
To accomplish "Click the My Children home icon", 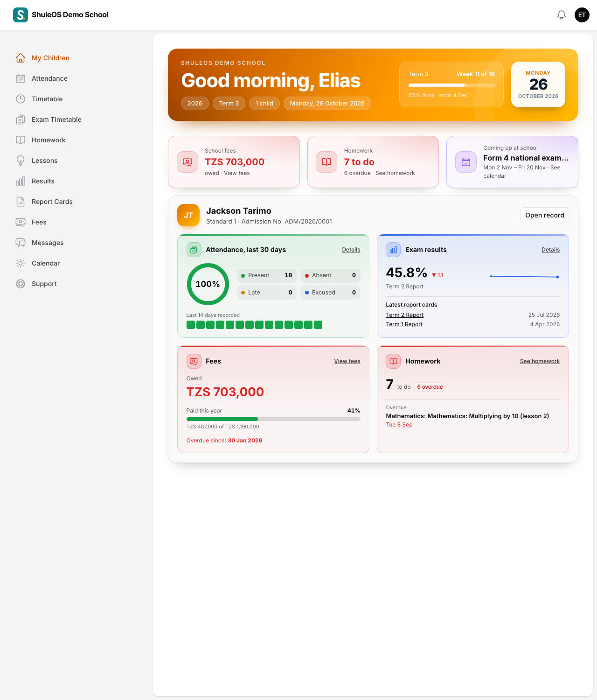I will pos(21,58).
